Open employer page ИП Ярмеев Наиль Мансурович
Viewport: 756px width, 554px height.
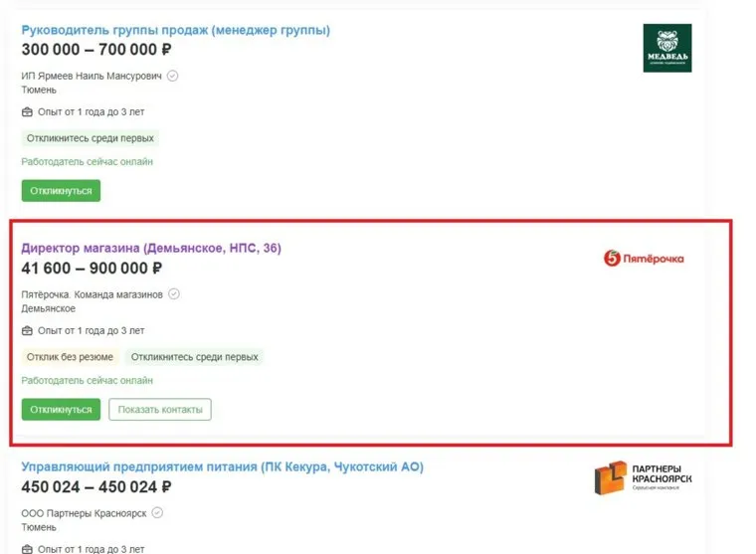[93, 77]
